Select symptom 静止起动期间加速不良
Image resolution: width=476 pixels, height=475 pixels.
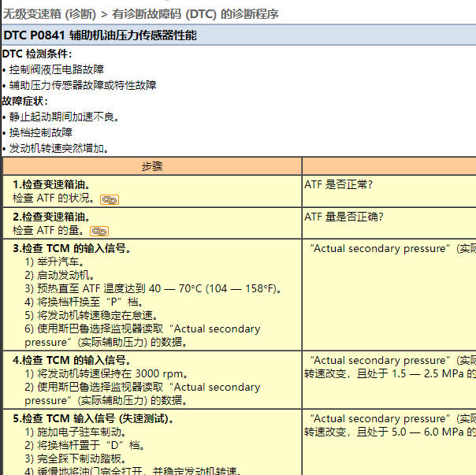[x=64, y=117]
